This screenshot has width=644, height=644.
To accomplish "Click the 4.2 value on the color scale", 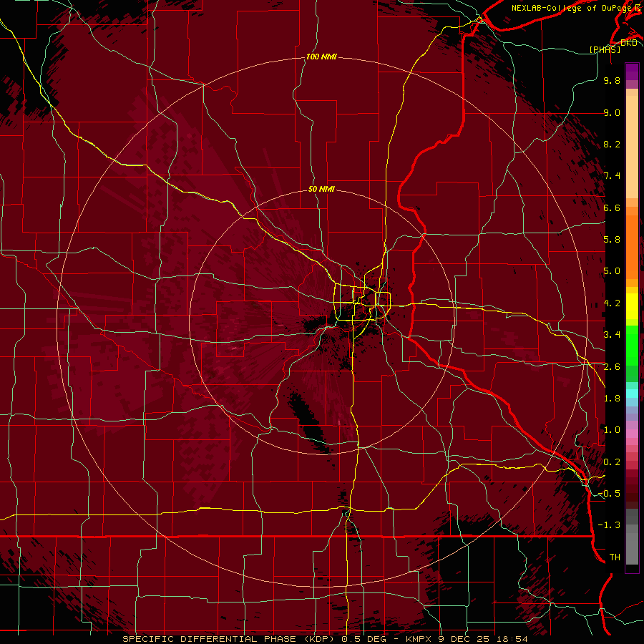I will click(x=612, y=303).
